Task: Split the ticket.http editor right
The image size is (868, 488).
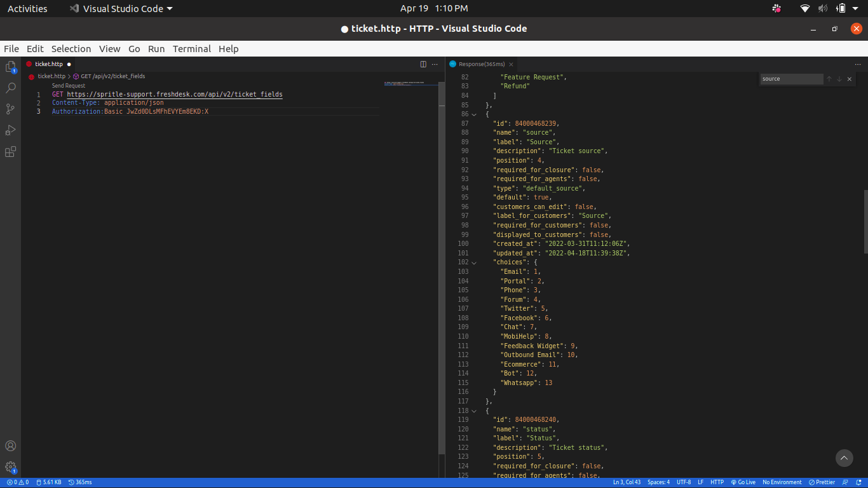Action: click(x=423, y=64)
